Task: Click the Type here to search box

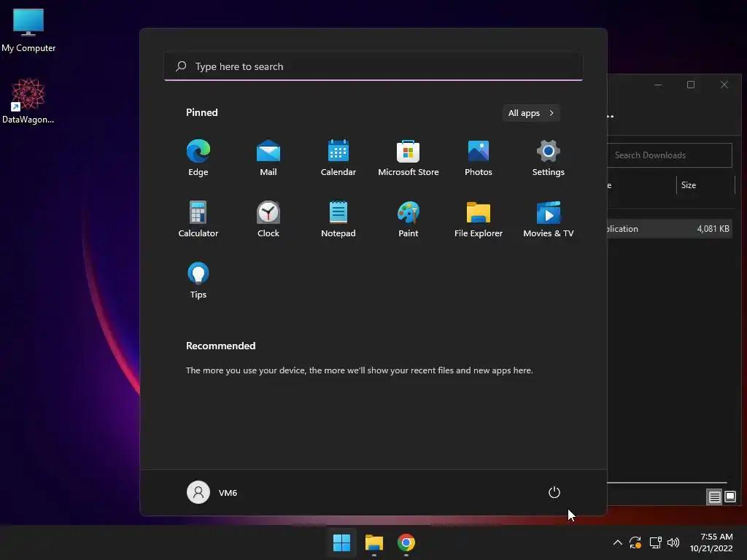Action: [373, 66]
